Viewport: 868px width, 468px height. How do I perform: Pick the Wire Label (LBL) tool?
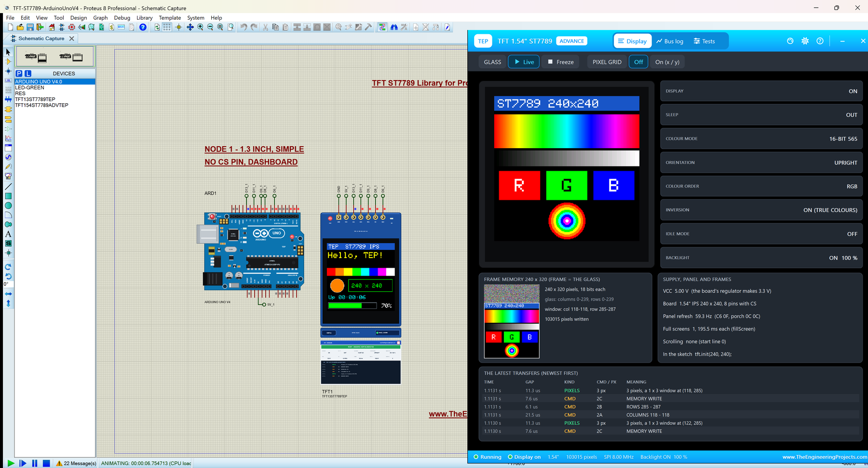tap(8, 81)
